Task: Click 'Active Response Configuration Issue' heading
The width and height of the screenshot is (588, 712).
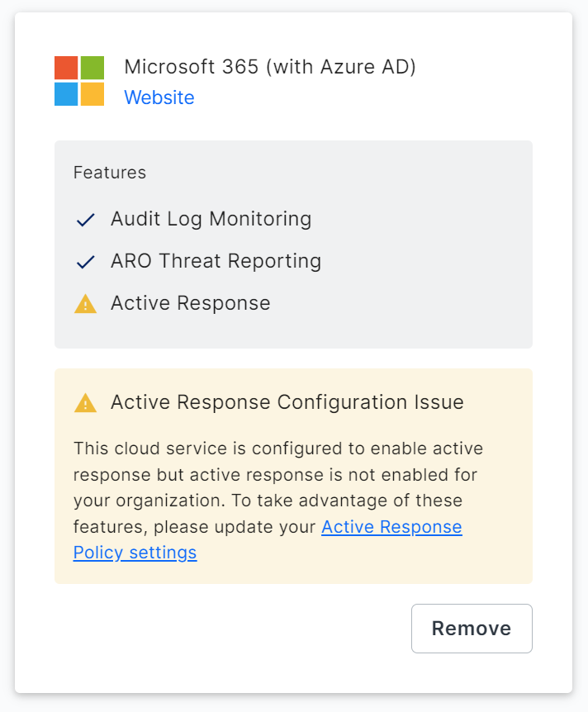Action: (287, 402)
